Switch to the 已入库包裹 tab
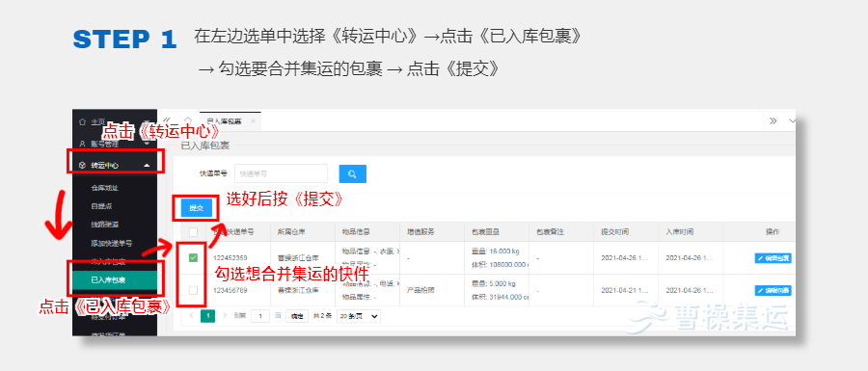 224,121
